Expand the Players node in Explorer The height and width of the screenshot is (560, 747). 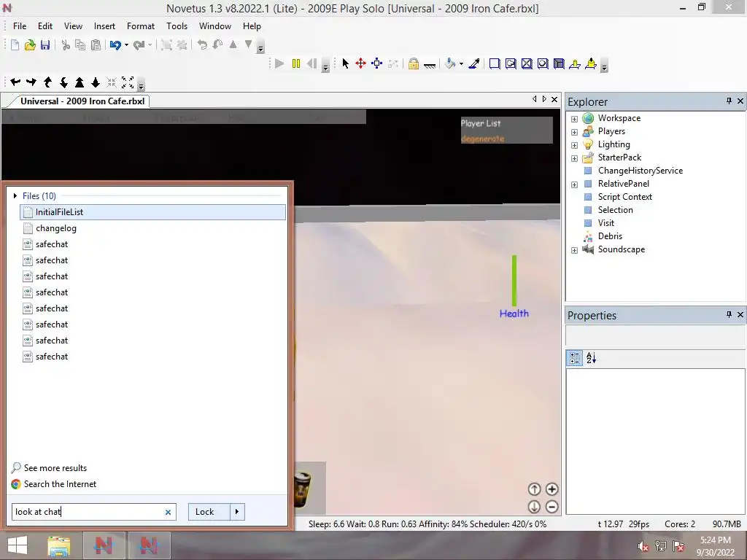(x=575, y=132)
